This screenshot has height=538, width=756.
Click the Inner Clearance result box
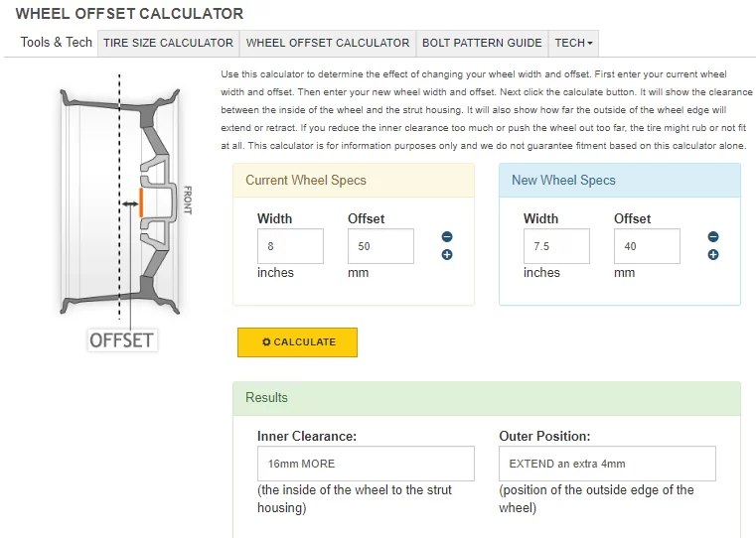coord(365,464)
